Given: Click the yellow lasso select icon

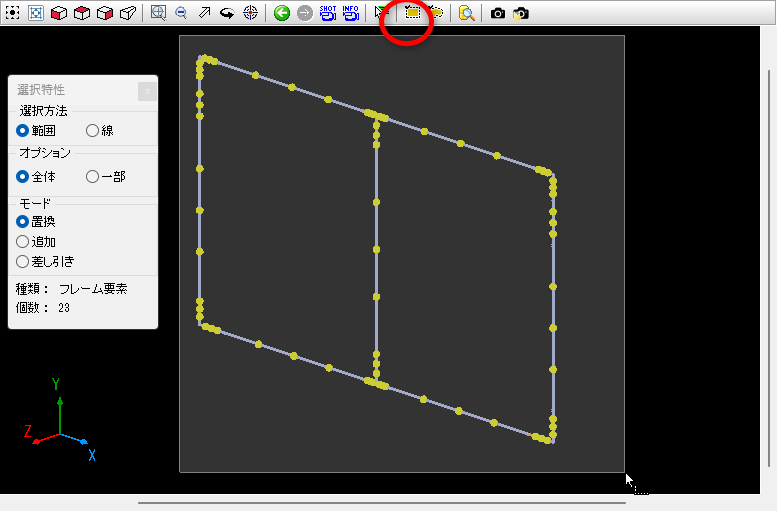Looking at the screenshot, I should click(436, 12).
